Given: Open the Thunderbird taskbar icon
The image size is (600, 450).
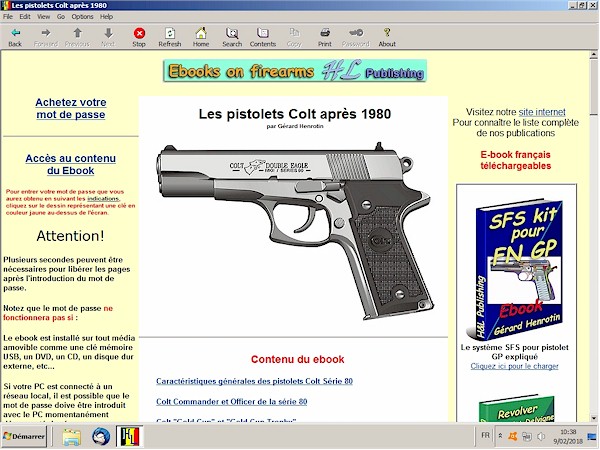Looking at the screenshot, I should [x=101, y=437].
